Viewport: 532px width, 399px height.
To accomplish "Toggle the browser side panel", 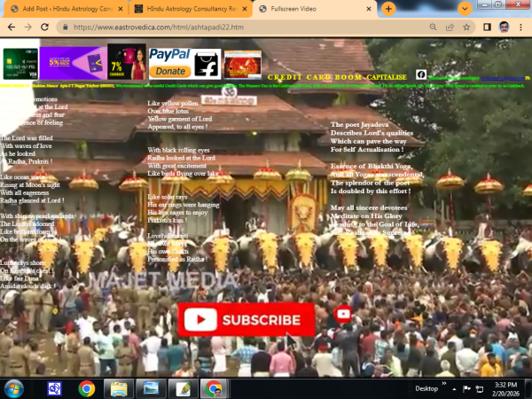I will tap(487, 27).
